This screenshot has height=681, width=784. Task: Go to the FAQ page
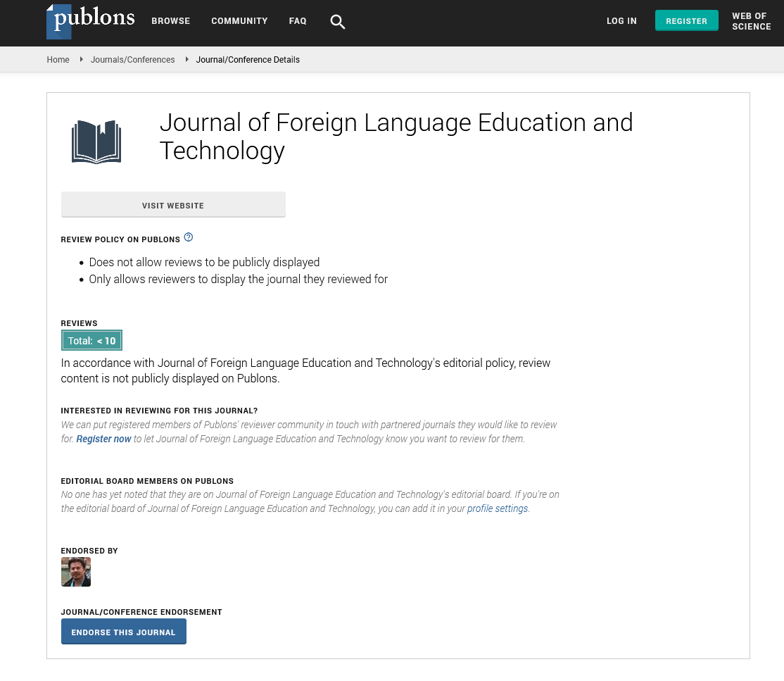coord(298,21)
